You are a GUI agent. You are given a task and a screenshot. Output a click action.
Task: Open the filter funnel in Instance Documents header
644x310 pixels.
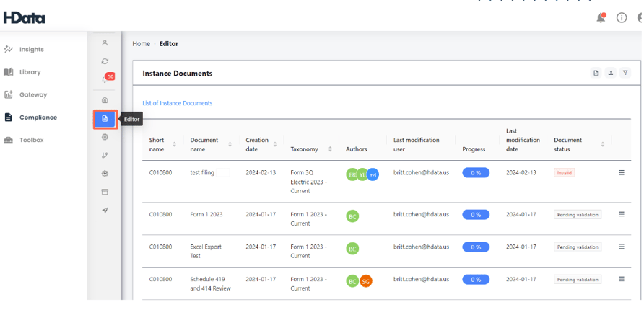click(625, 73)
